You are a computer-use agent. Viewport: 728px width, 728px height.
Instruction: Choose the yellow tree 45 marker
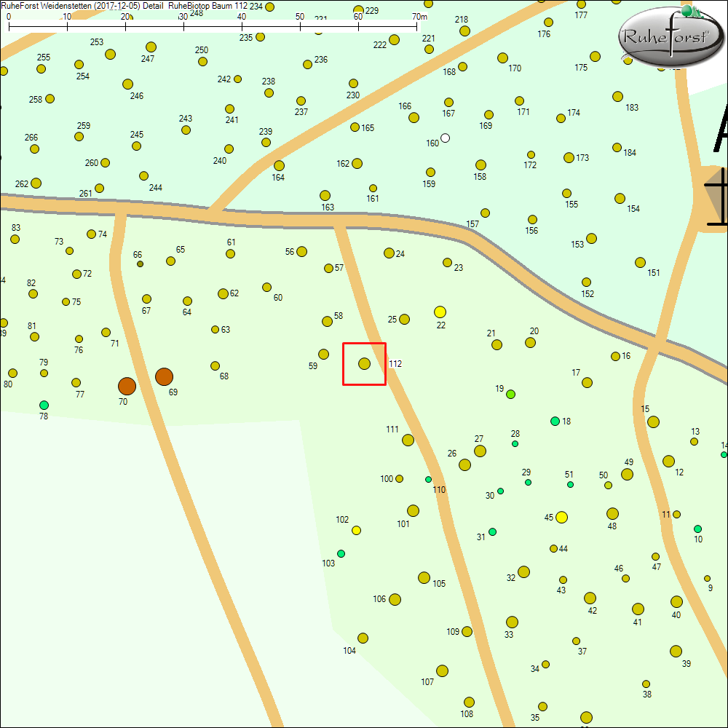561,517
